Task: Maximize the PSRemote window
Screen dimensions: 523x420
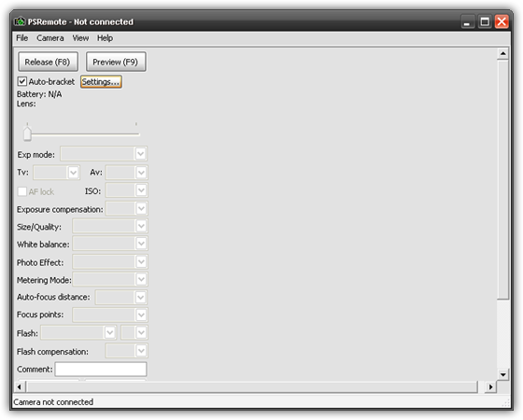Action: (x=485, y=22)
